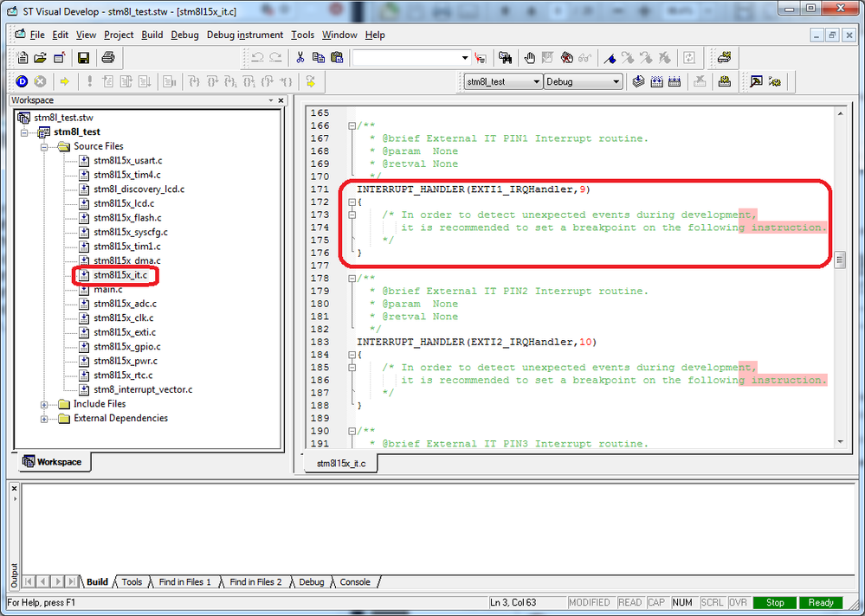865x616 pixels.
Task: Open the stm8l_test project dropdown
Action: pos(536,81)
